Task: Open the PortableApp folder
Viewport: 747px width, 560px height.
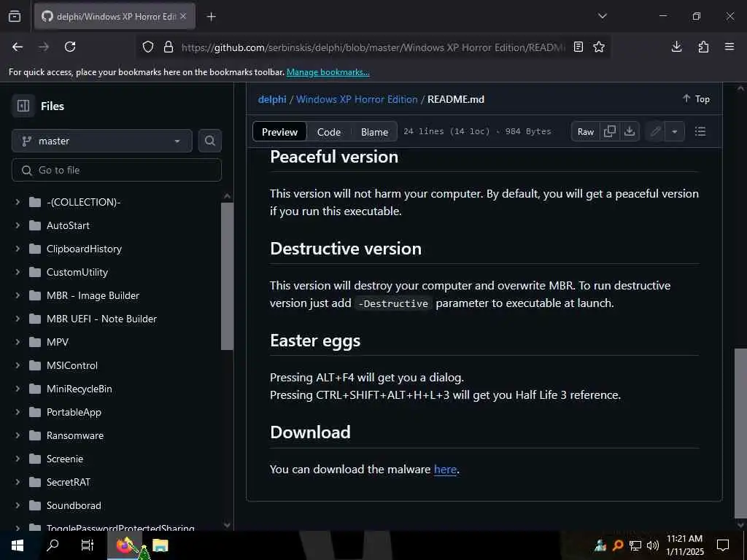Action: pos(74,412)
